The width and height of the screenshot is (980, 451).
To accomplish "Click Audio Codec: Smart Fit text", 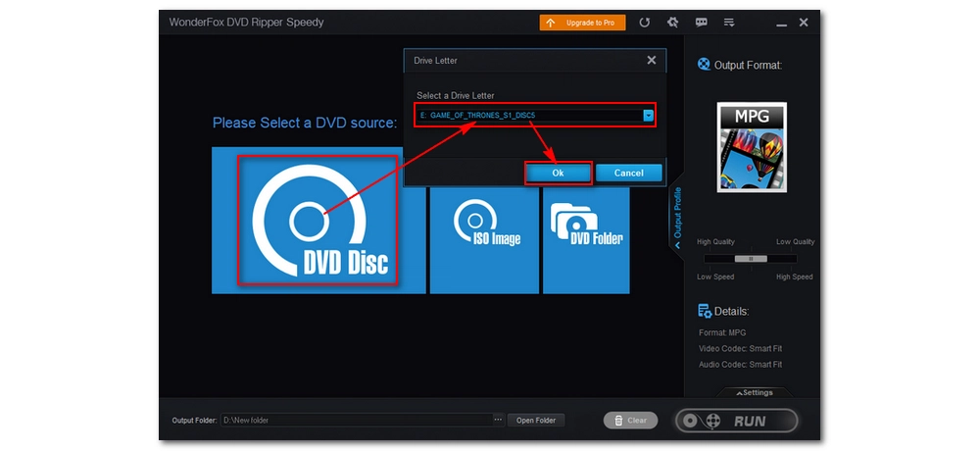I will coord(741,364).
